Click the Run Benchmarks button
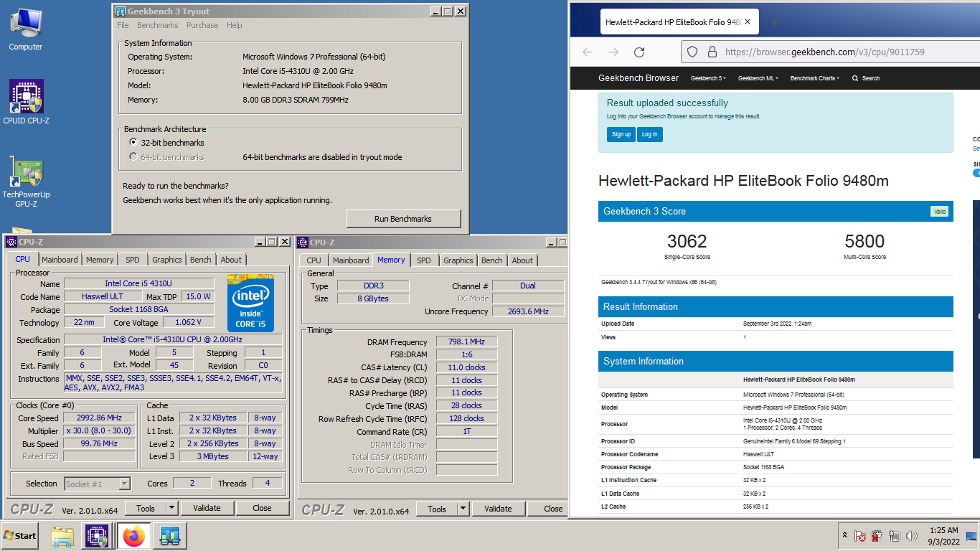This screenshot has width=980, height=551. pos(403,219)
